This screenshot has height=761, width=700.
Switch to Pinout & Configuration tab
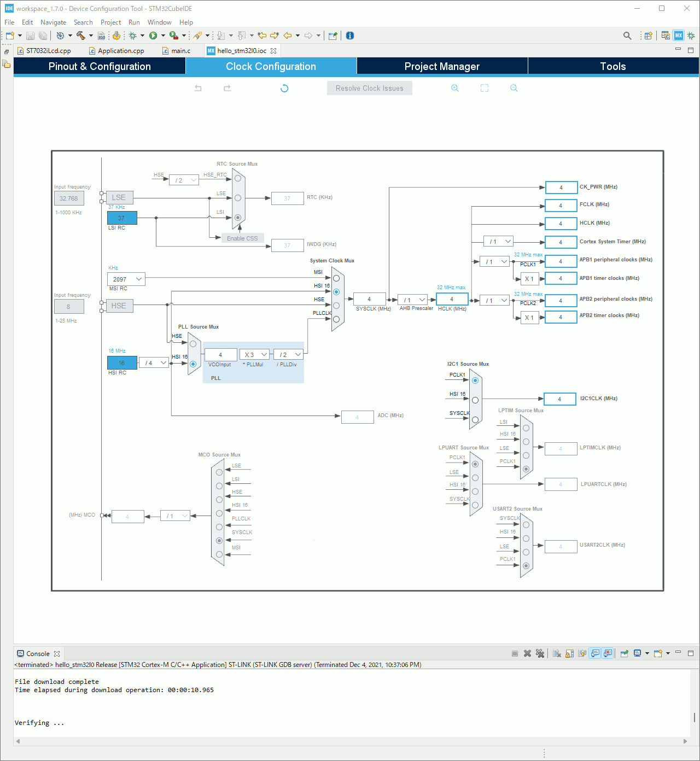coord(100,66)
